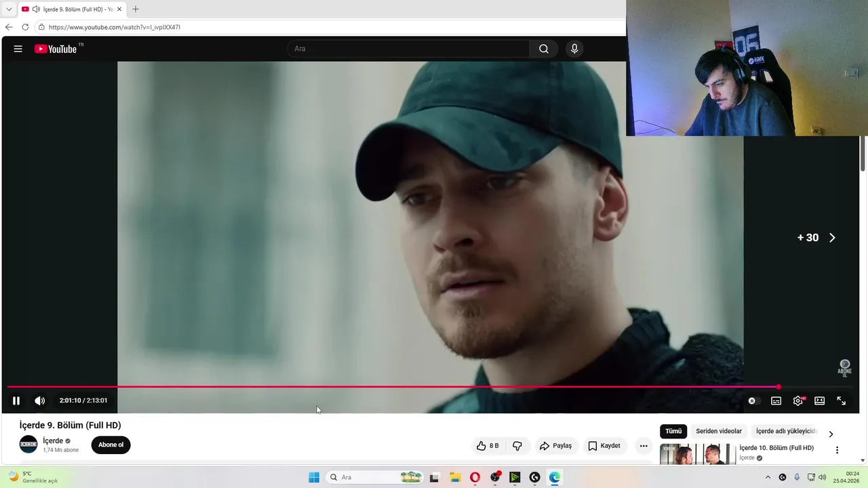Open the Paylaş share dialog
868x488 pixels.
pyautogui.click(x=555, y=446)
